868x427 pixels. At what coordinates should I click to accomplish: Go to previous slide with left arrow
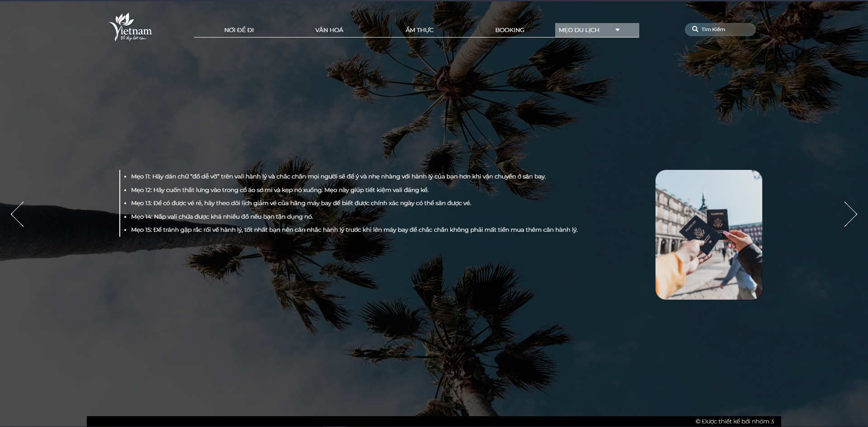[x=17, y=214]
